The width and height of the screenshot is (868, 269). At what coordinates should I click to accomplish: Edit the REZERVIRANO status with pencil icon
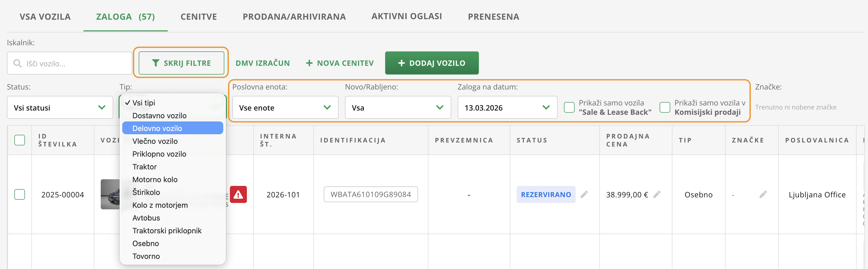coord(584,194)
